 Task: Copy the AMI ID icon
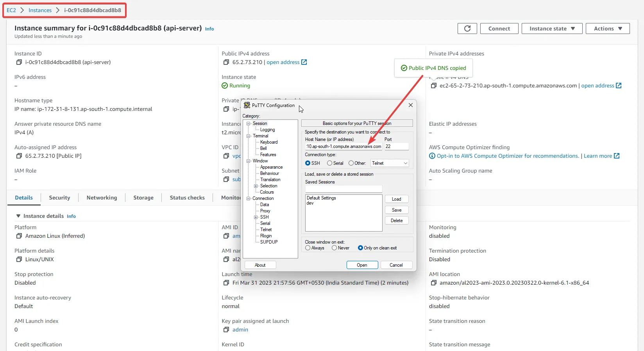pyautogui.click(x=226, y=236)
